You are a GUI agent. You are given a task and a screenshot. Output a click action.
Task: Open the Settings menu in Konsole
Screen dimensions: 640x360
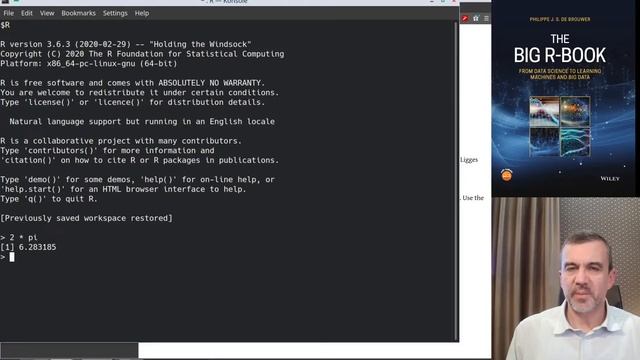pos(115,13)
